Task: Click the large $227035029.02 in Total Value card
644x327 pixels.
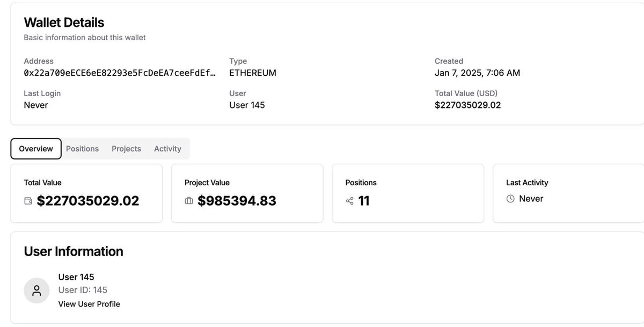Action: 88,201
